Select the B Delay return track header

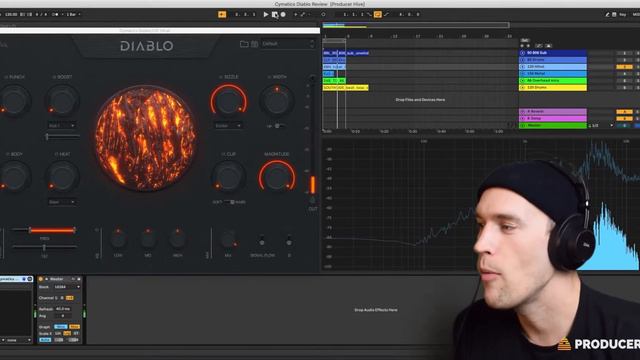click(553, 118)
